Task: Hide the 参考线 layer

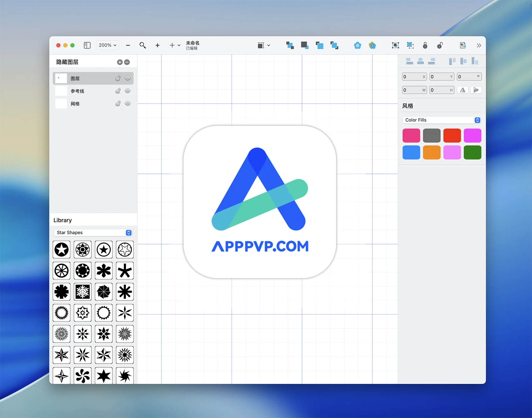Action: (x=128, y=91)
